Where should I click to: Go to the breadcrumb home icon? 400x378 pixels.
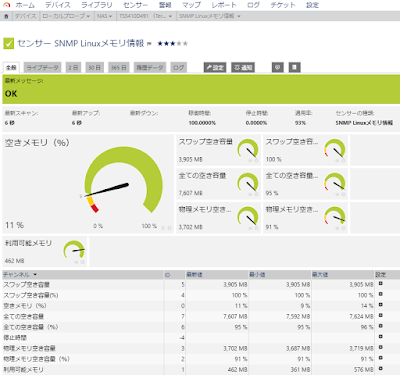pos(6,16)
